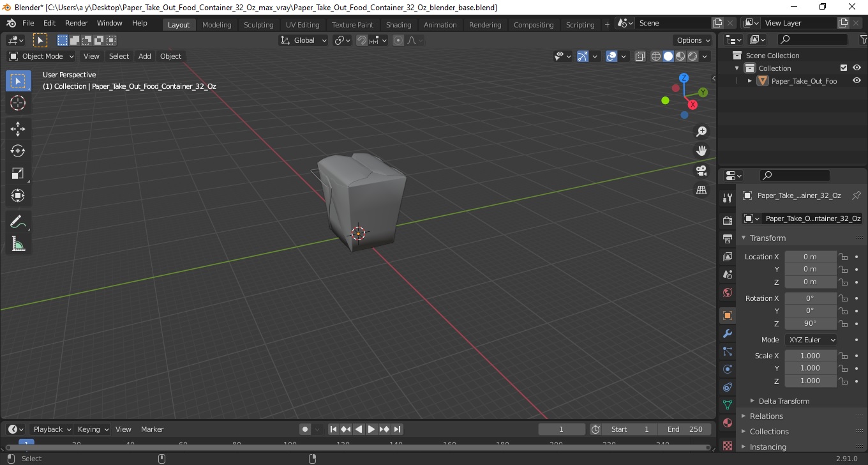868x465 pixels.
Task: Uncheck Collection exclude checkbox in outliner
Action: tap(844, 68)
